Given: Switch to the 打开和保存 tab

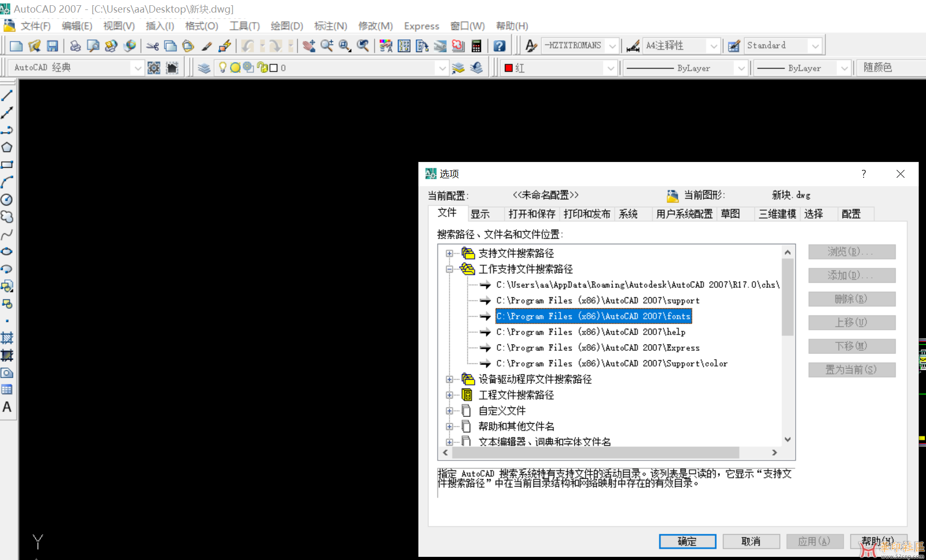Looking at the screenshot, I should point(532,214).
